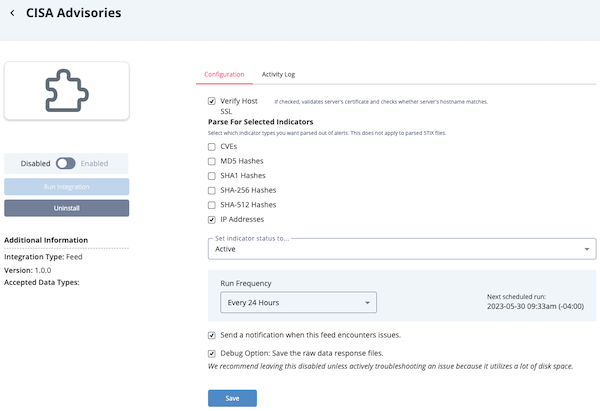Switch to the Configuration tab
This screenshot has width=600, height=411.
pos(224,74)
